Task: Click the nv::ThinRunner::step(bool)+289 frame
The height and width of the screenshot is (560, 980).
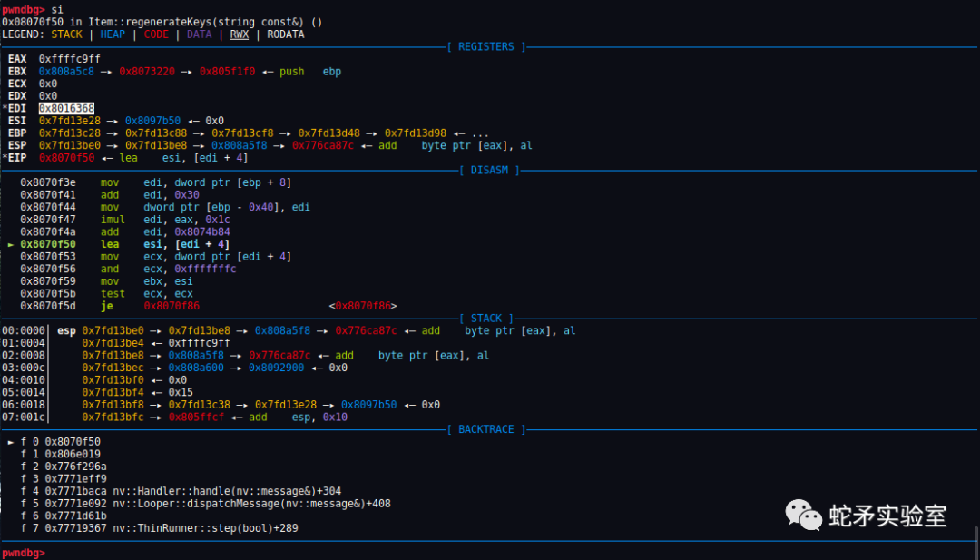Action: pos(159,529)
